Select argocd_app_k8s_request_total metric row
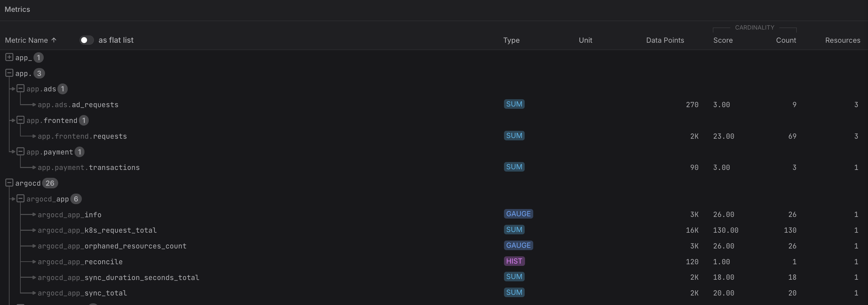This screenshot has width=868, height=305. 97,230
